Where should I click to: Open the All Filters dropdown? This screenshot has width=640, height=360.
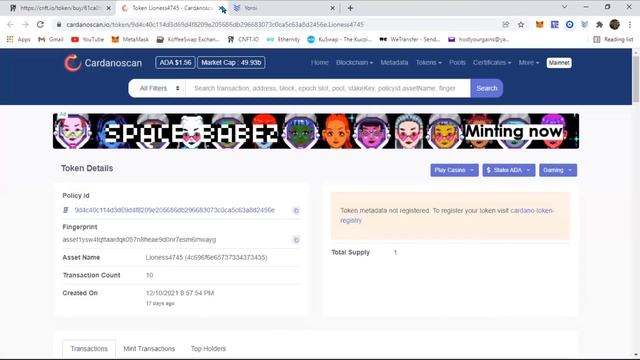[158, 88]
